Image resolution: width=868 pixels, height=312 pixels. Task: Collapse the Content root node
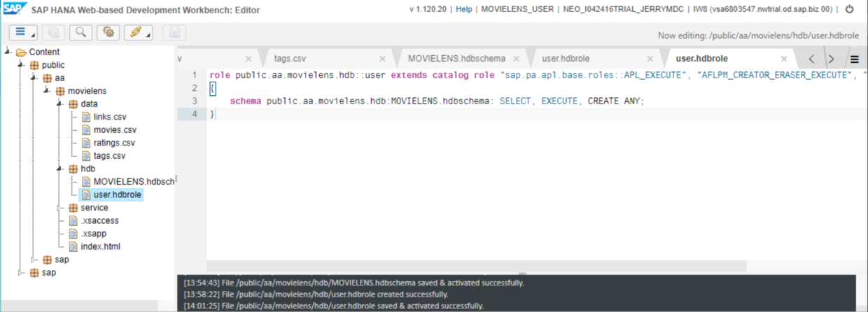point(8,52)
